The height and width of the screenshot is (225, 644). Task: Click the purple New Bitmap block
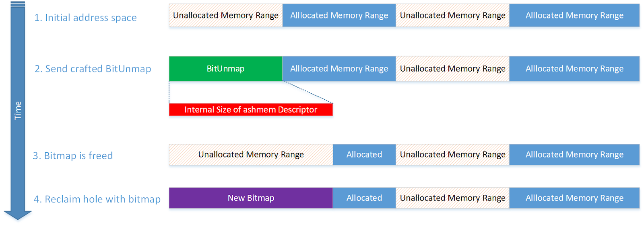click(251, 198)
